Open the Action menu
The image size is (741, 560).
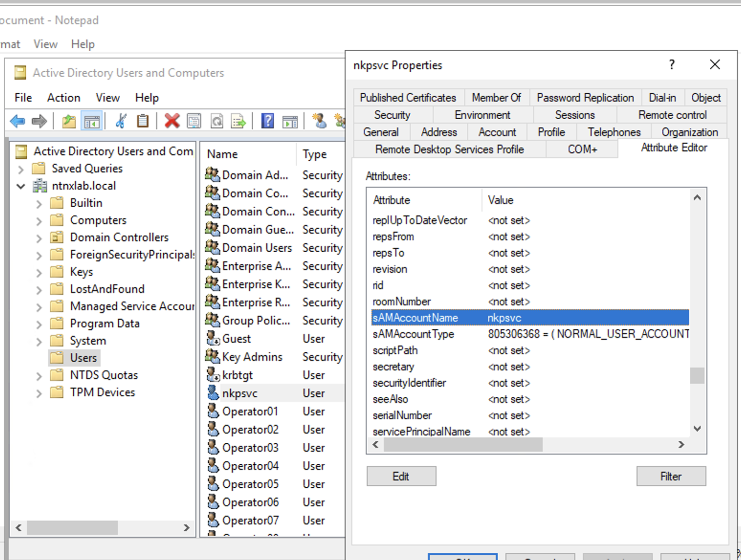[x=64, y=98]
